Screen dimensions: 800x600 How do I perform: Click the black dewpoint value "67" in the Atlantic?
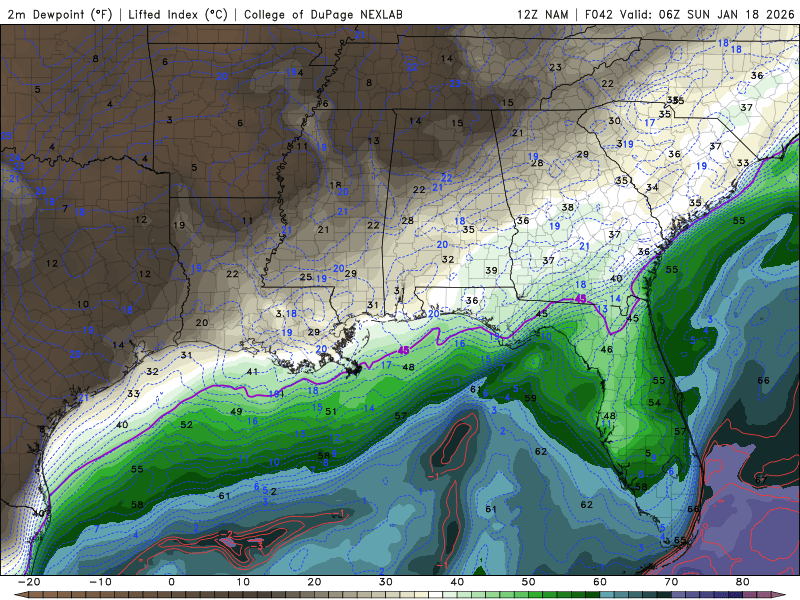coord(761,480)
